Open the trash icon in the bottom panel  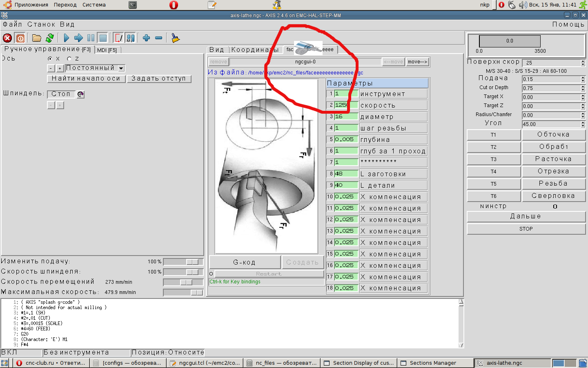coord(583,363)
